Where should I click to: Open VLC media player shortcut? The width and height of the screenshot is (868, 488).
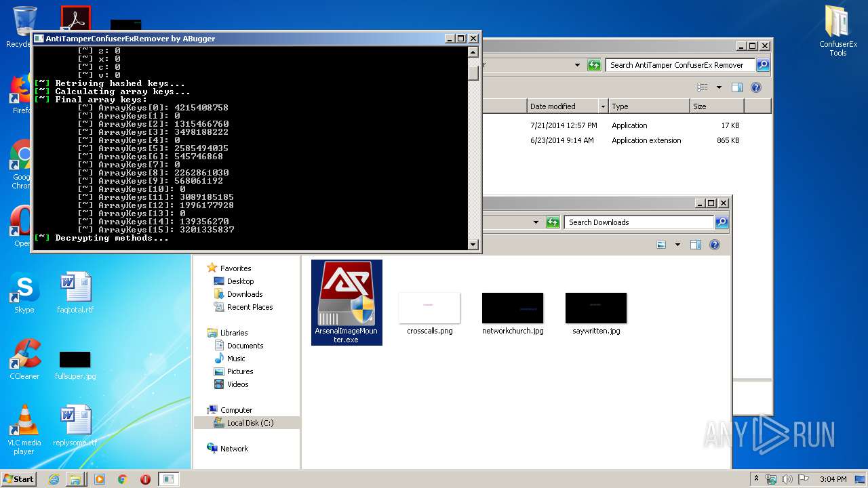[x=24, y=430]
